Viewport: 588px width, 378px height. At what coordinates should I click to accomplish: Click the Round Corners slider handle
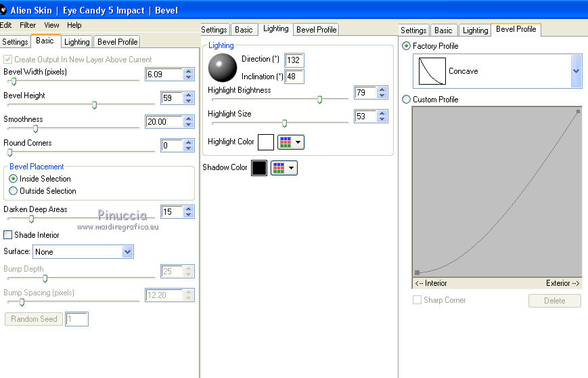(9, 152)
